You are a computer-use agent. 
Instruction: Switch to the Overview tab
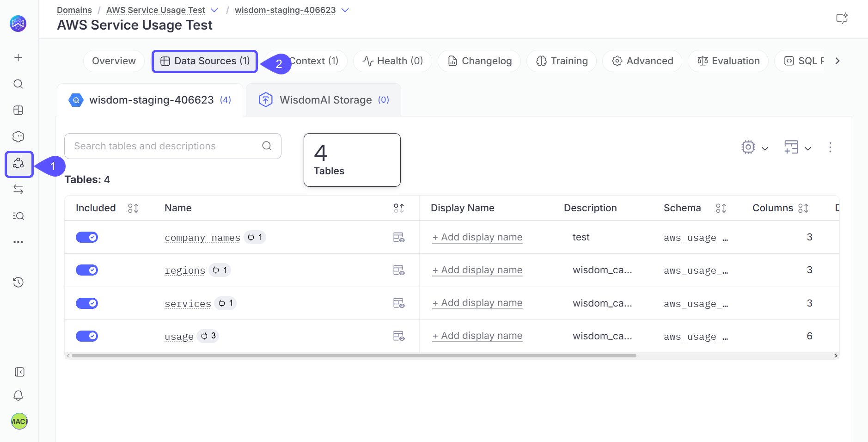[114, 61]
